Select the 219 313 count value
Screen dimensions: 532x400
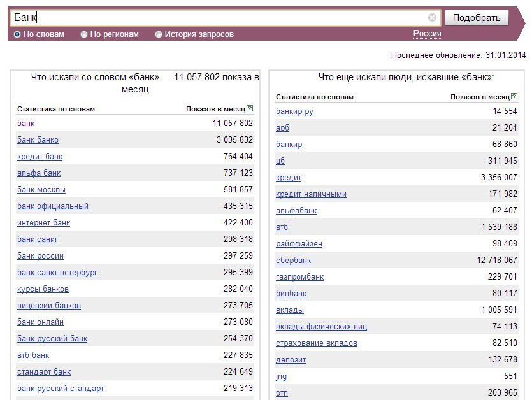(238, 388)
